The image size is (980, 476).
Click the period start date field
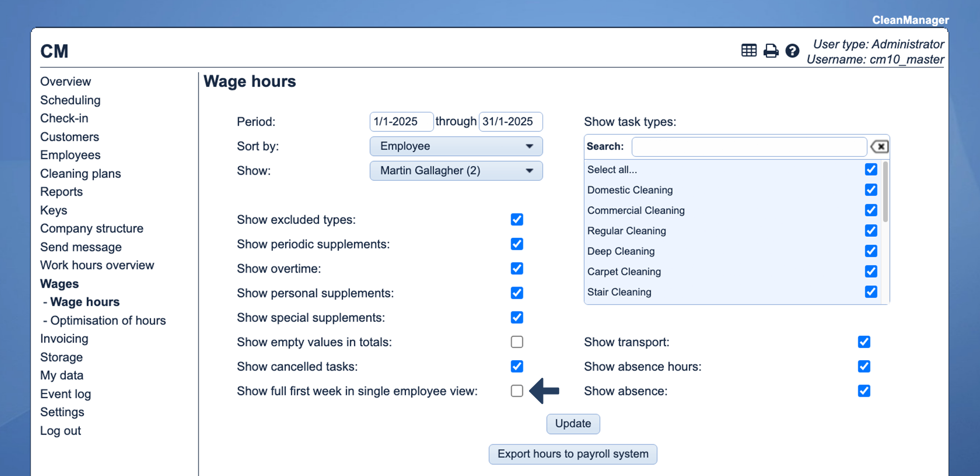tap(401, 122)
